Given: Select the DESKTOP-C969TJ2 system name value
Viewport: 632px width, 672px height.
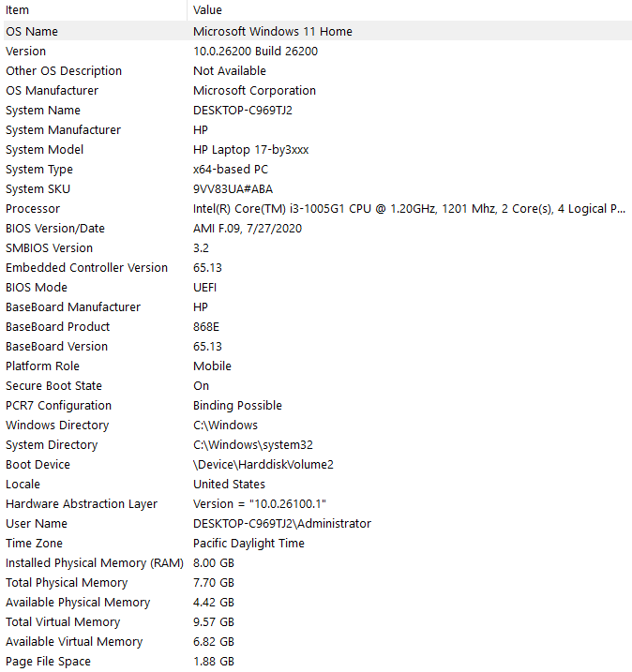Looking at the screenshot, I should (x=243, y=111).
